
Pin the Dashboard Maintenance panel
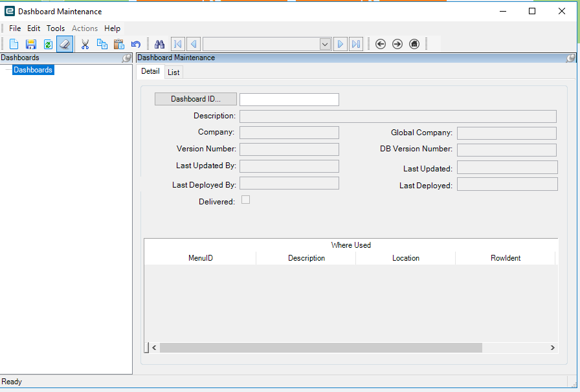point(571,58)
